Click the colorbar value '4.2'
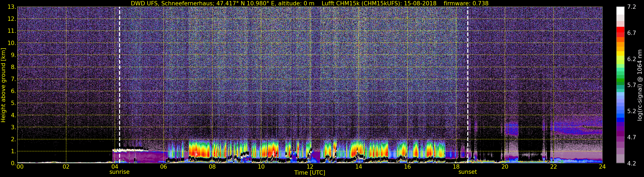This screenshot has height=177, width=644. point(632,163)
